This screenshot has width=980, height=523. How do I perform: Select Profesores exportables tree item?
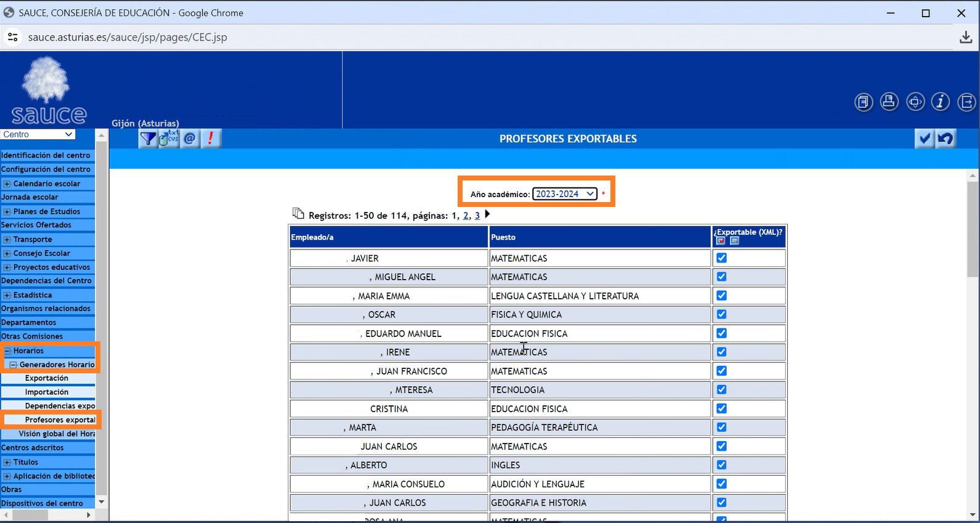(x=60, y=420)
